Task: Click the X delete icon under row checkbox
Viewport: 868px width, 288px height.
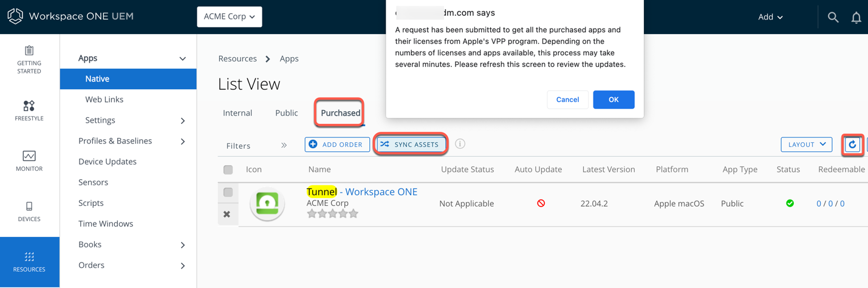Action: 227,214
